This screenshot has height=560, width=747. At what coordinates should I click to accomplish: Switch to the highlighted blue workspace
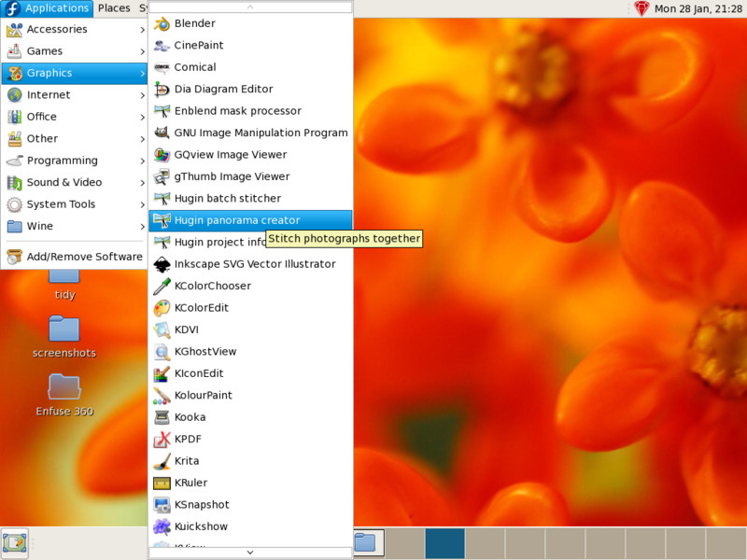[x=444, y=542]
